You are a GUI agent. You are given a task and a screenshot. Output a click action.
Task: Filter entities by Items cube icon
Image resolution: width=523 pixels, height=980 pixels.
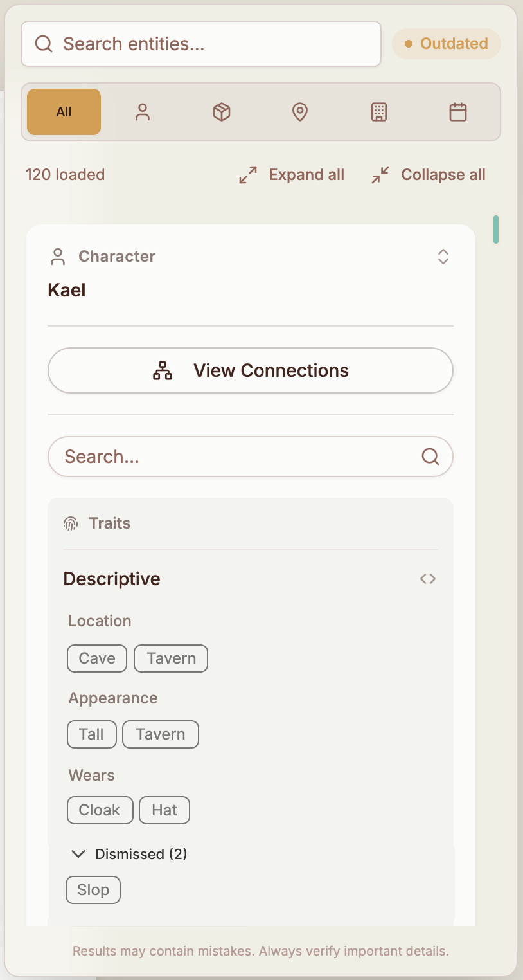(x=222, y=113)
